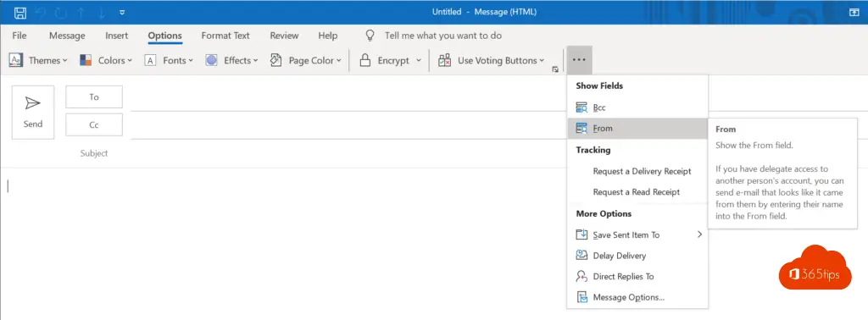This screenshot has height=320, width=868.
Task: Select Delay Delivery from the menu
Action: pos(637,256)
